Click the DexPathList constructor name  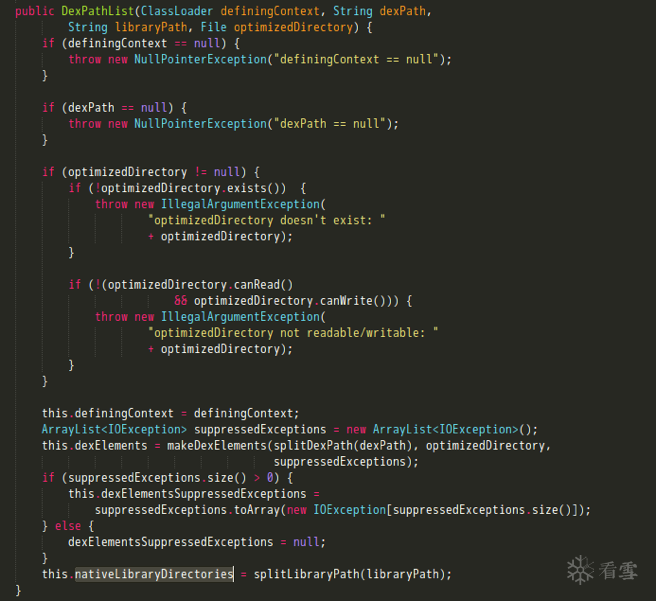coord(97,11)
